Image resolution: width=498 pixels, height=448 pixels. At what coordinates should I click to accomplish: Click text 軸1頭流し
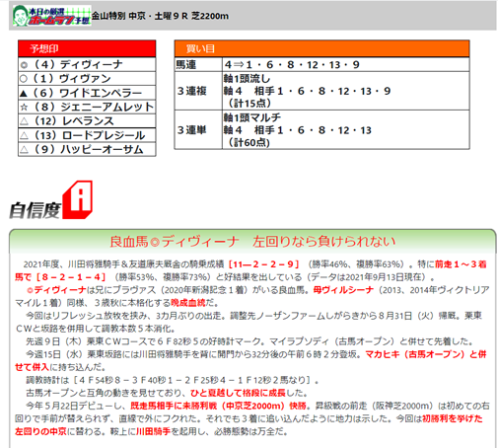pyautogui.click(x=247, y=79)
